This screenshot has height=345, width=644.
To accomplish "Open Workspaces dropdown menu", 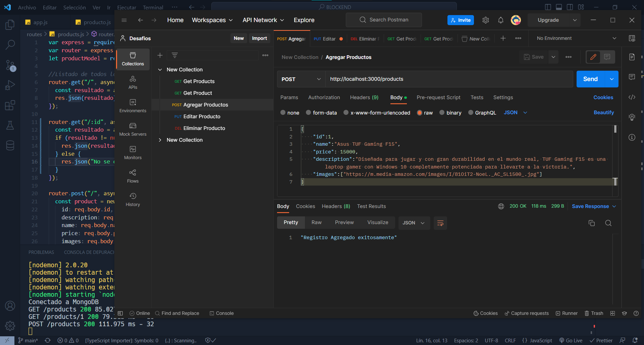I will pyautogui.click(x=212, y=20).
